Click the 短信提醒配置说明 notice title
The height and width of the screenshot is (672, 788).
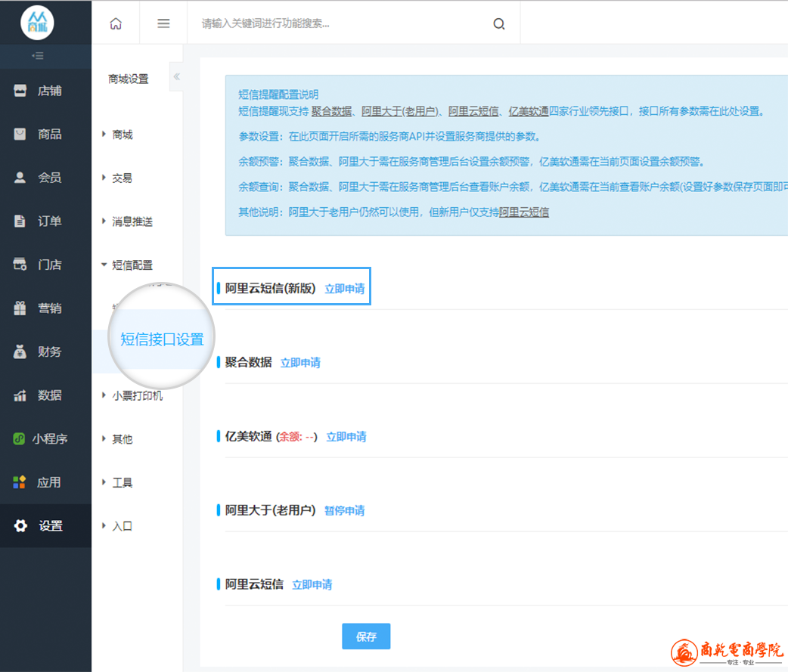[x=278, y=94]
